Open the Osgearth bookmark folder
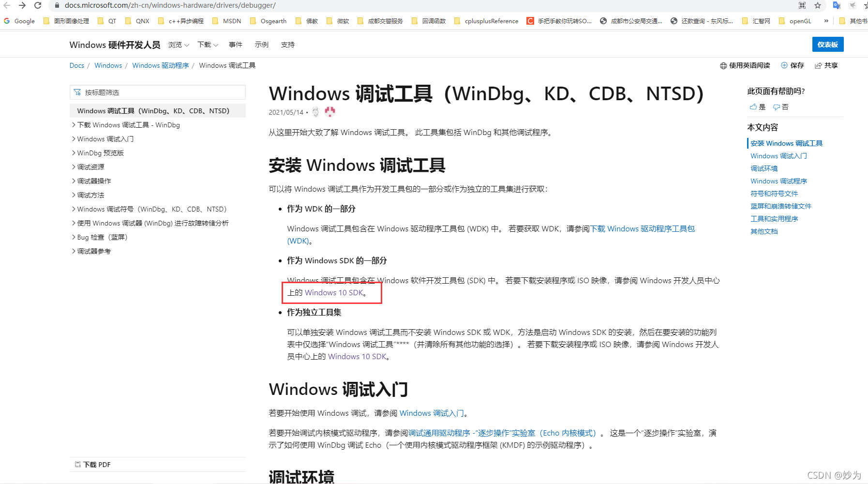 point(268,21)
